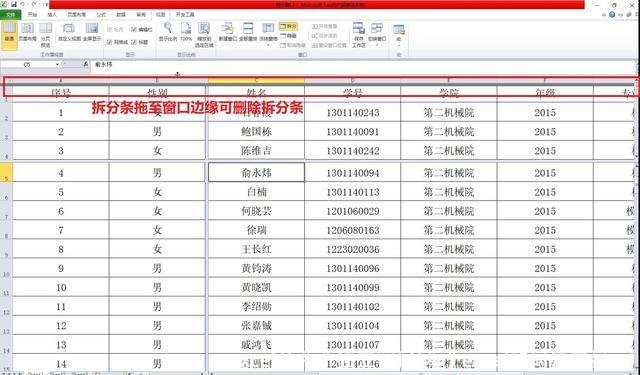Minimize the ribbon using the caret icon

coord(604,15)
